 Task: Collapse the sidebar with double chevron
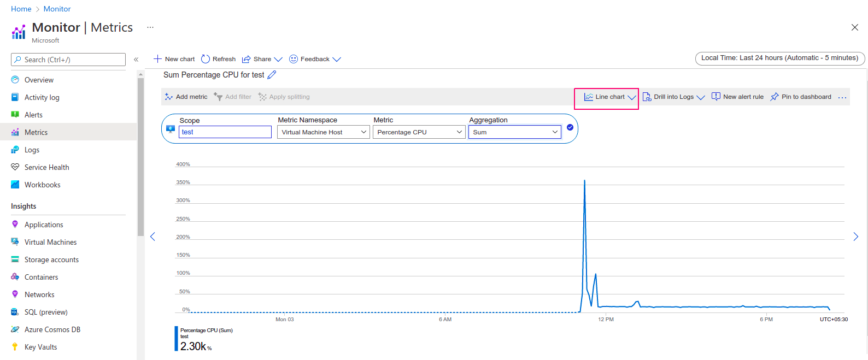[x=136, y=60]
